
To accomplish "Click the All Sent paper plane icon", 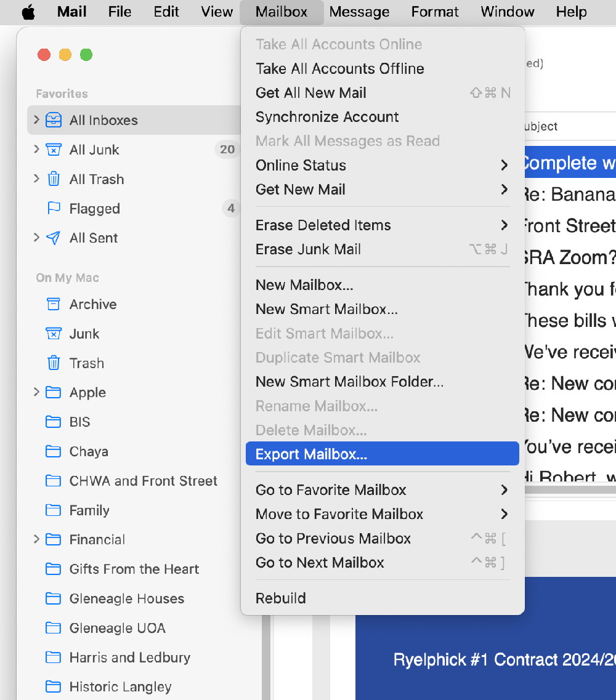I will [54, 238].
